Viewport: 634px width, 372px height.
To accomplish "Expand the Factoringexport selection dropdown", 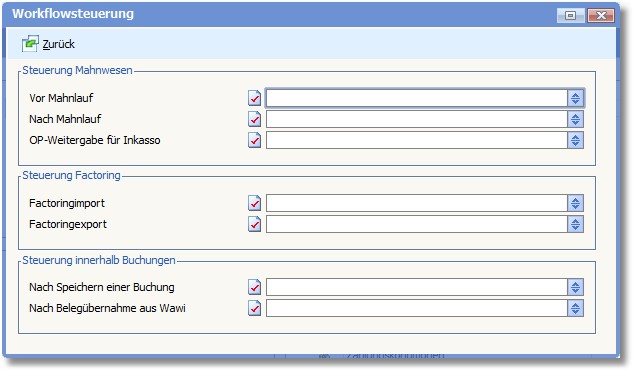I will click(575, 224).
